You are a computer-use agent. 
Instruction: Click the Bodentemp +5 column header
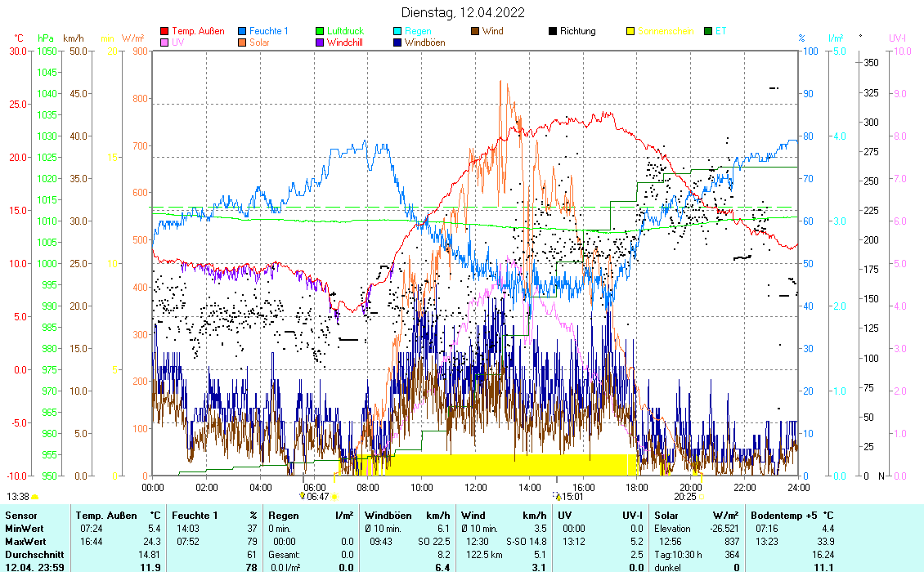point(792,516)
